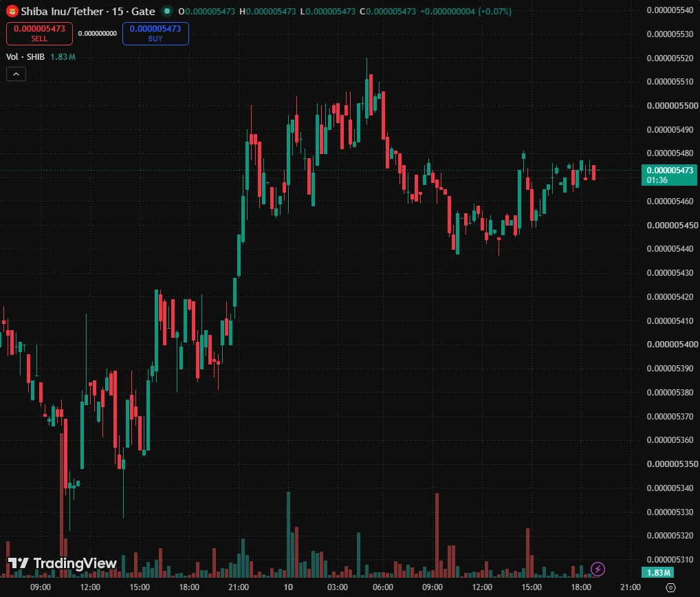The width and height of the screenshot is (700, 597).
Task: Click the date marker 10 on time axis
Action: pyautogui.click(x=288, y=587)
